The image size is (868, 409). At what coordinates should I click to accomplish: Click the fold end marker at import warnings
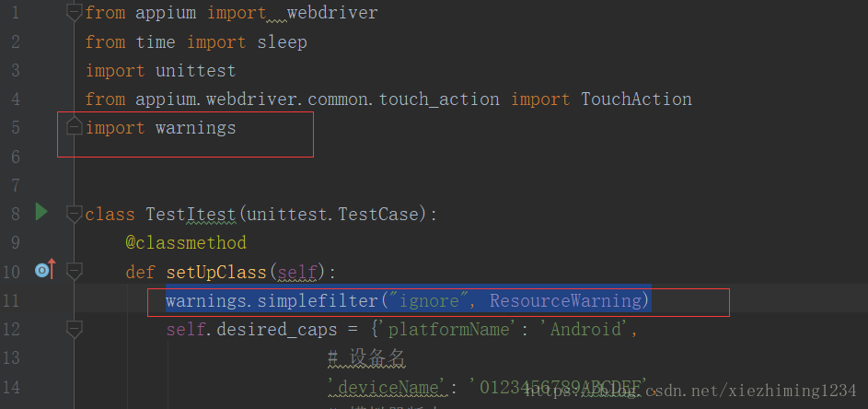click(75, 128)
